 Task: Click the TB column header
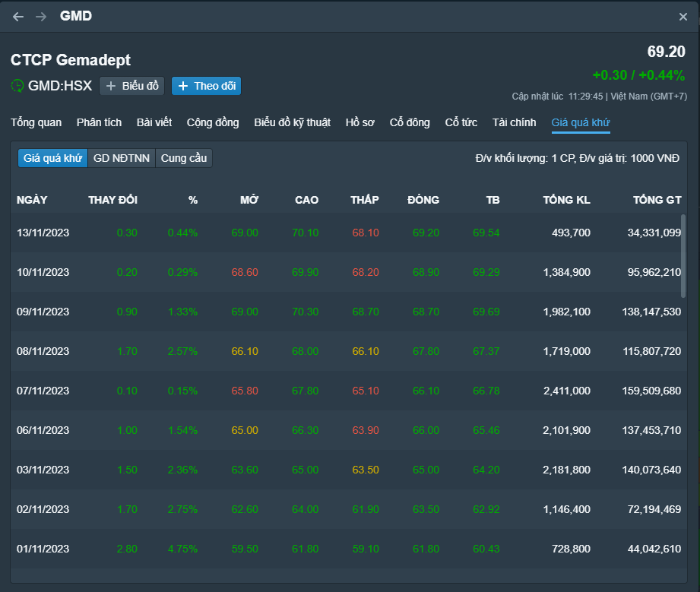(x=493, y=200)
